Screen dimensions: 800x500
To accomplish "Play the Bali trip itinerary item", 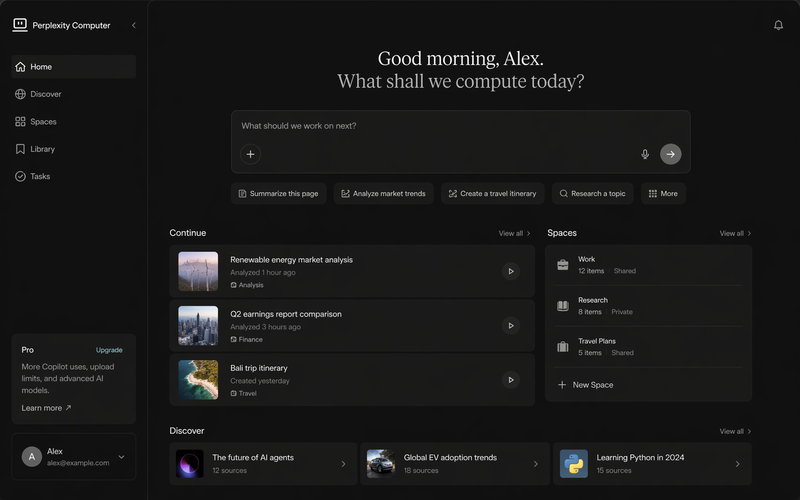I will point(510,380).
